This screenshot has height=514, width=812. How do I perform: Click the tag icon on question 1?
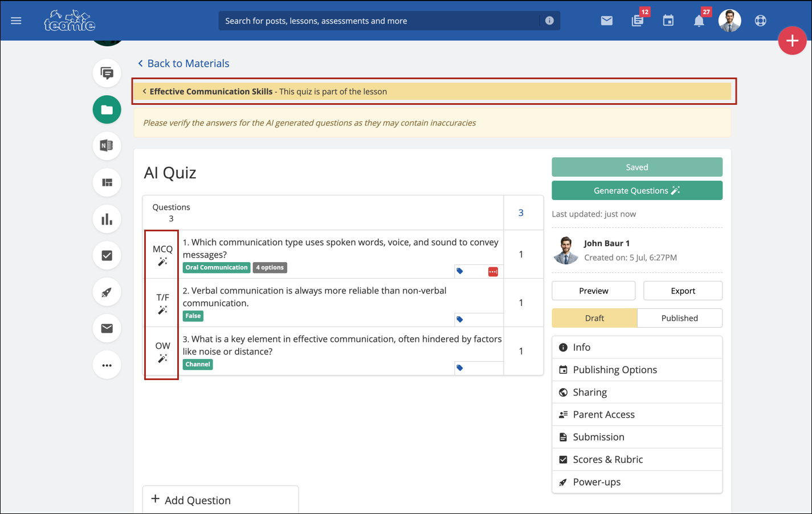(460, 271)
